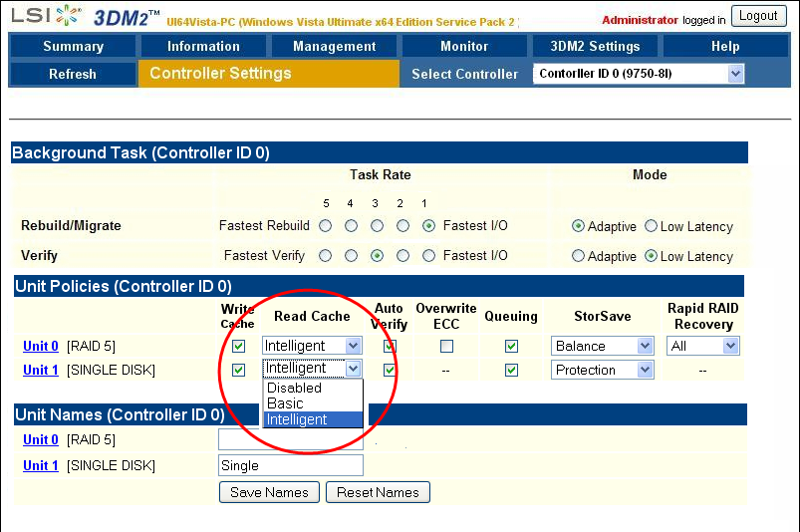
Task: Choose Disabled in Read Cache dropdown list
Action: [x=294, y=389]
